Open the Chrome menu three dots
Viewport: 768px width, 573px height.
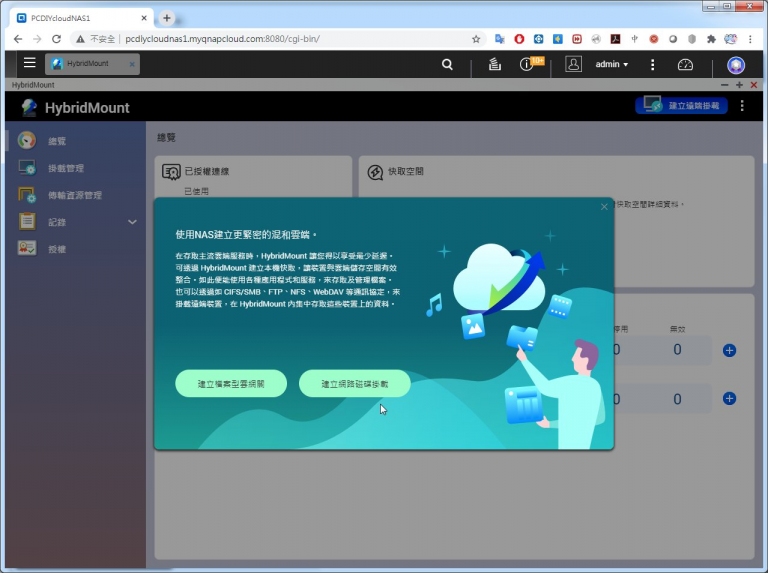coord(750,39)
